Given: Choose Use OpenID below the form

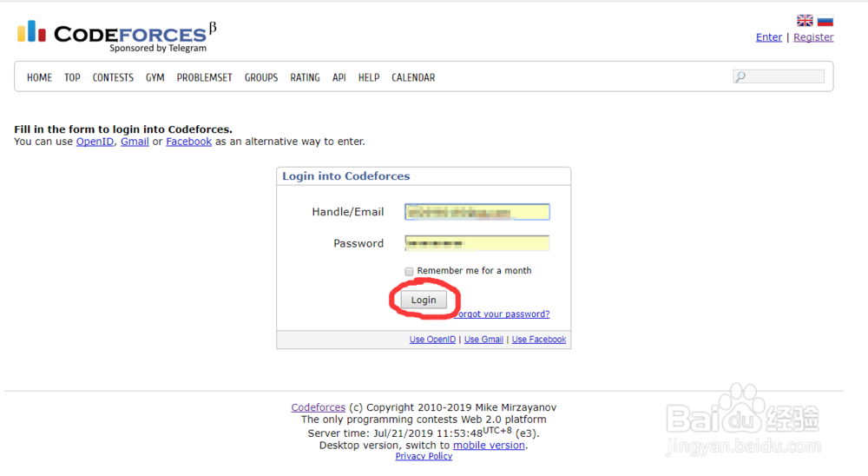Looking at the screenshot, I should coord(432,339).
